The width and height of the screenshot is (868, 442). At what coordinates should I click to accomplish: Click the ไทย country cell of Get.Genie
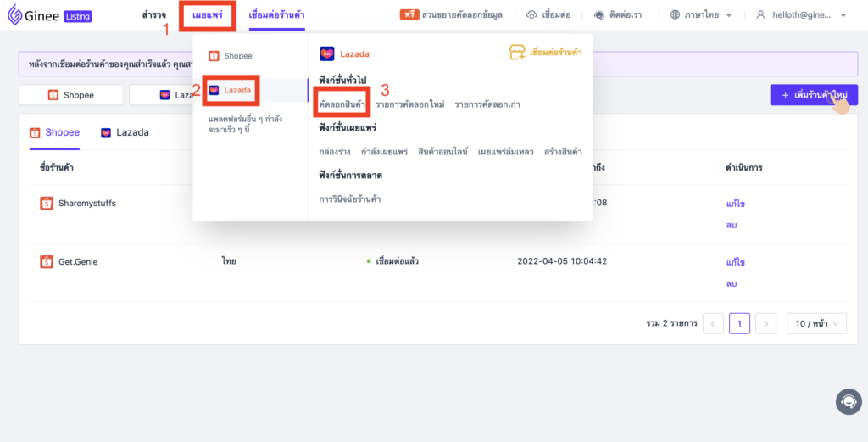click(229, 261)
